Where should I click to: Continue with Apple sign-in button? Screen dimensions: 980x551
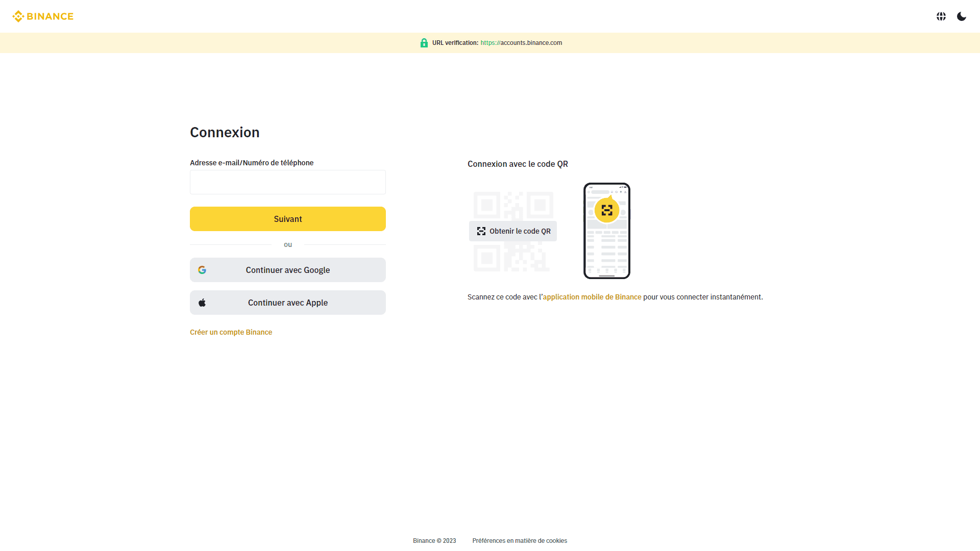(x=288, y=303)
